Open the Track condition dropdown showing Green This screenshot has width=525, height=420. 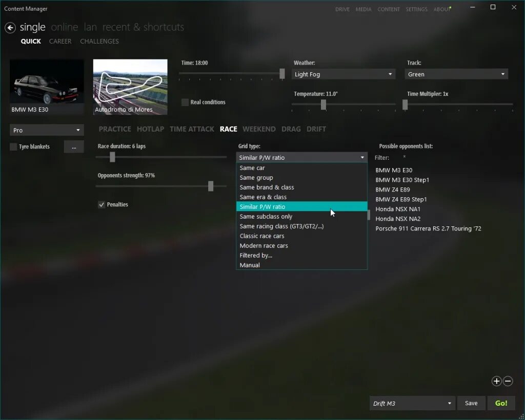(456, 74)
